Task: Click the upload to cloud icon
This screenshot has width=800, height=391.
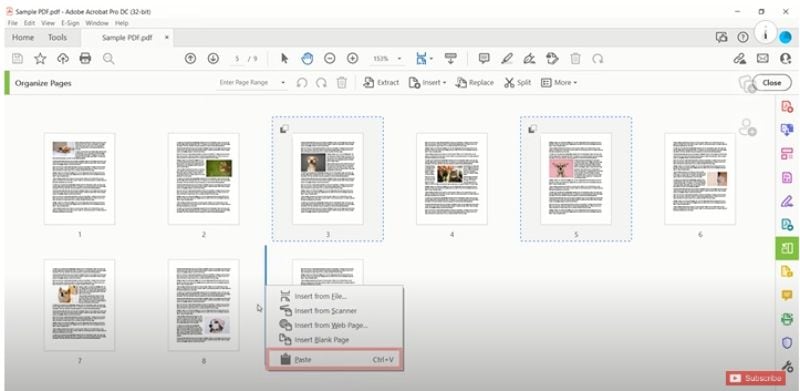Action: (x=63, y=59)
